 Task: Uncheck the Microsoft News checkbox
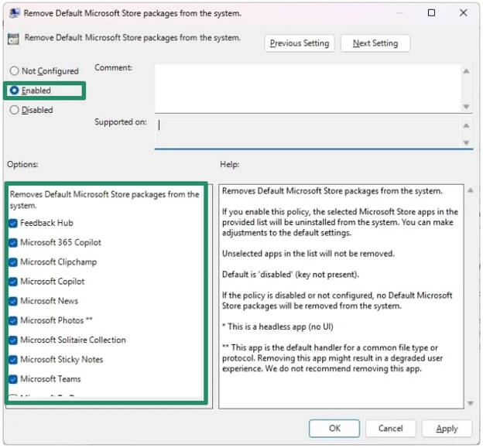(x=13, y=302)
